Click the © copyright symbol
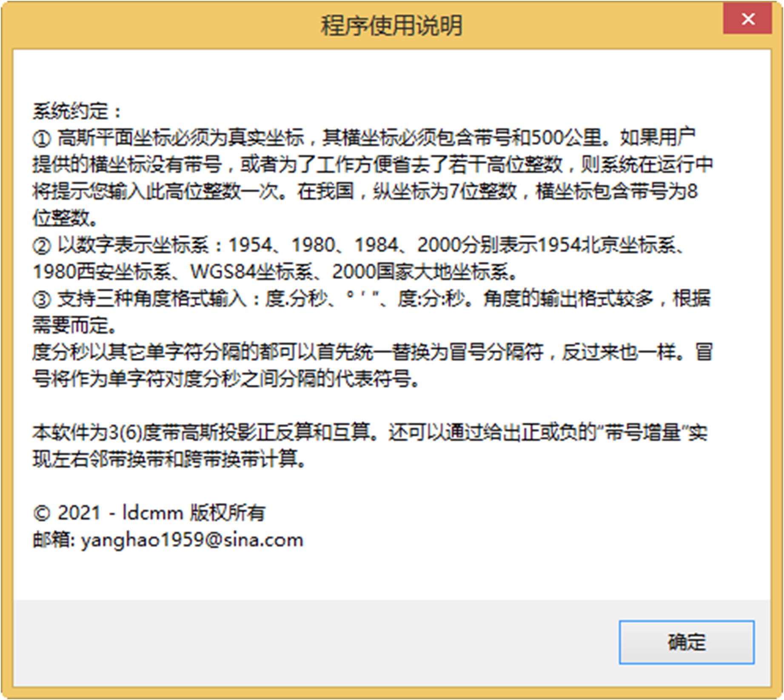784x700 pixels. [x=42, y=513]
